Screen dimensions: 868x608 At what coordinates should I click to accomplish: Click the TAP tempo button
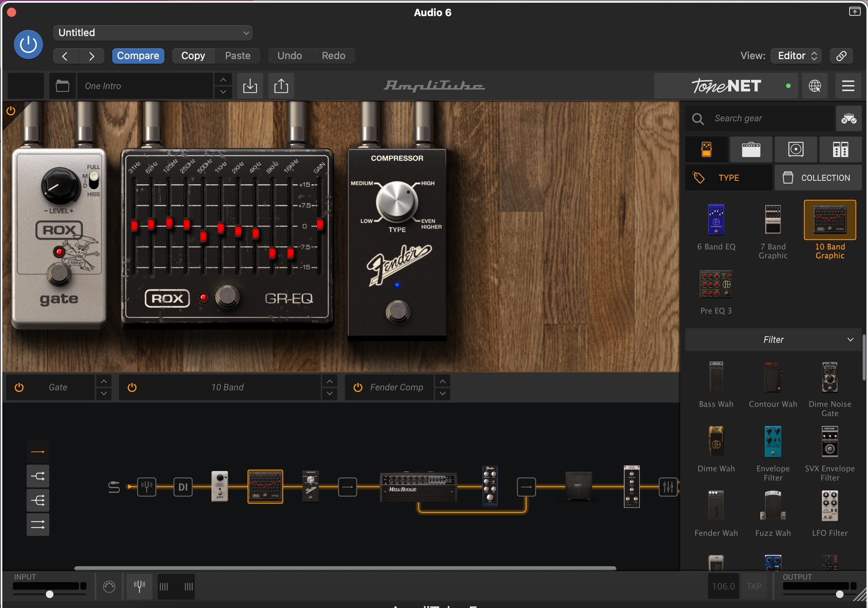[754, 586]
